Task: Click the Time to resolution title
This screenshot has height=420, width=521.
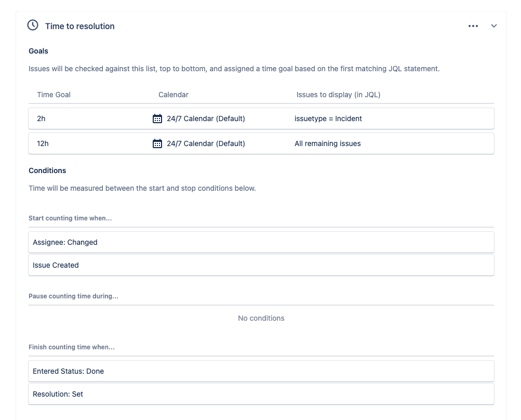Action: tap(80, 26)
